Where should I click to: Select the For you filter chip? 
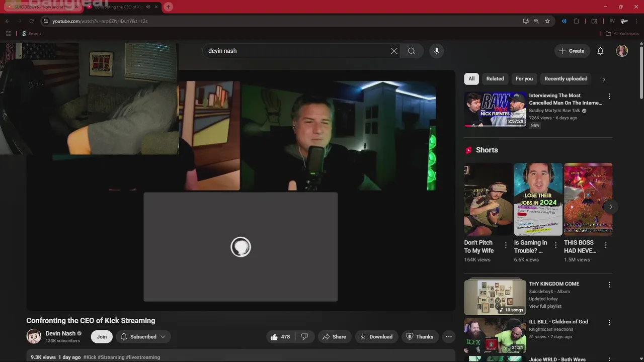524,79
